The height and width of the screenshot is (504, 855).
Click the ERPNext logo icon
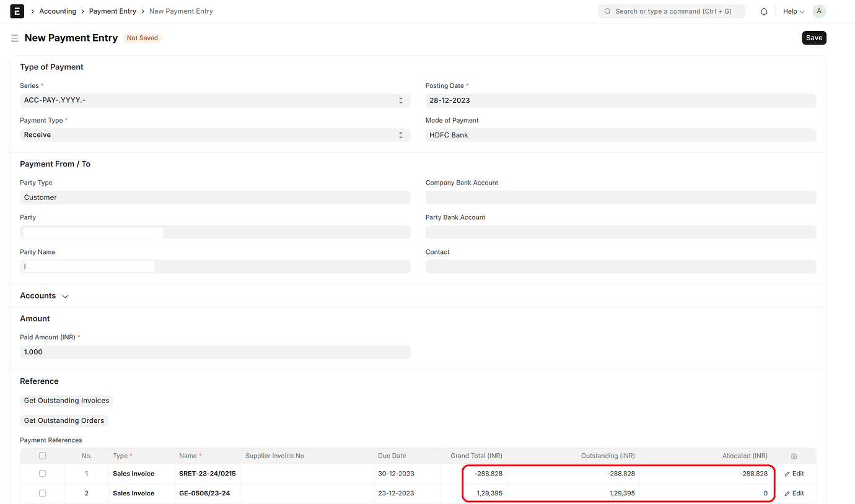[17, 11]
